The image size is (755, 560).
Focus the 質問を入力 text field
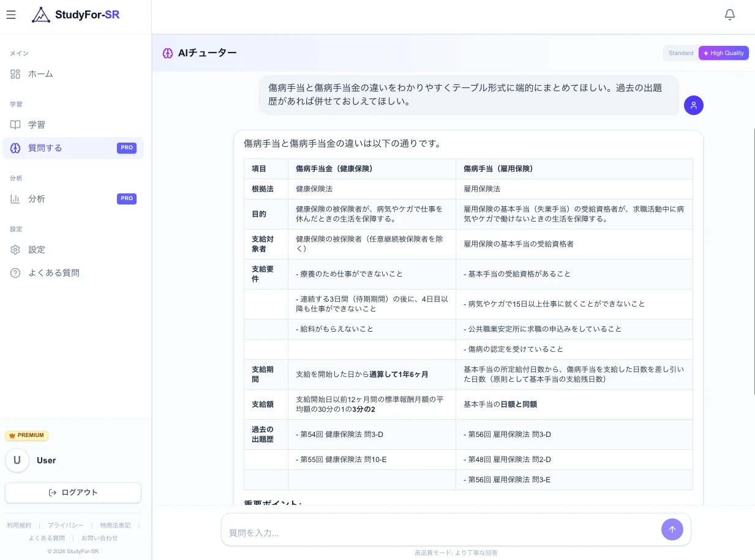coord(441,532)
